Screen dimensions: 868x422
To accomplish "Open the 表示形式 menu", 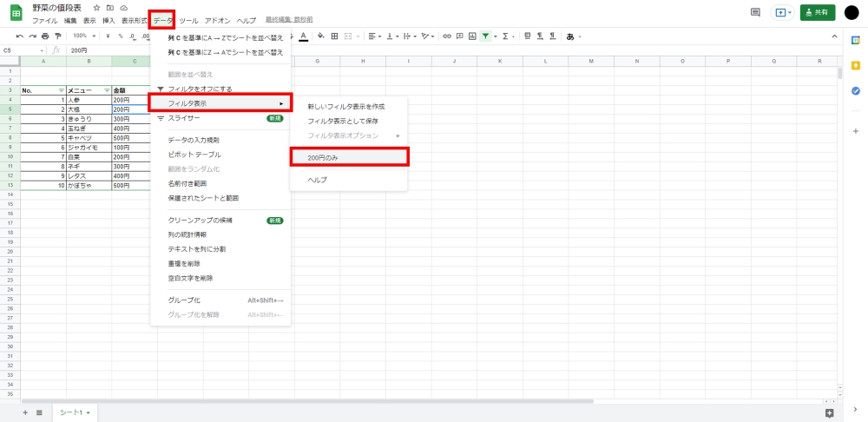I will (134, 21).
